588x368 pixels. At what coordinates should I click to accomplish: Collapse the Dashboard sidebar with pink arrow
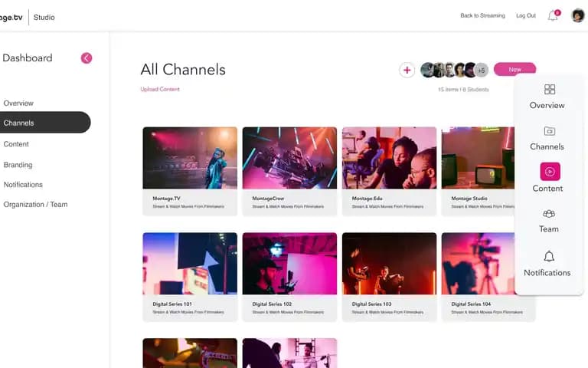[x=87, y=58]
